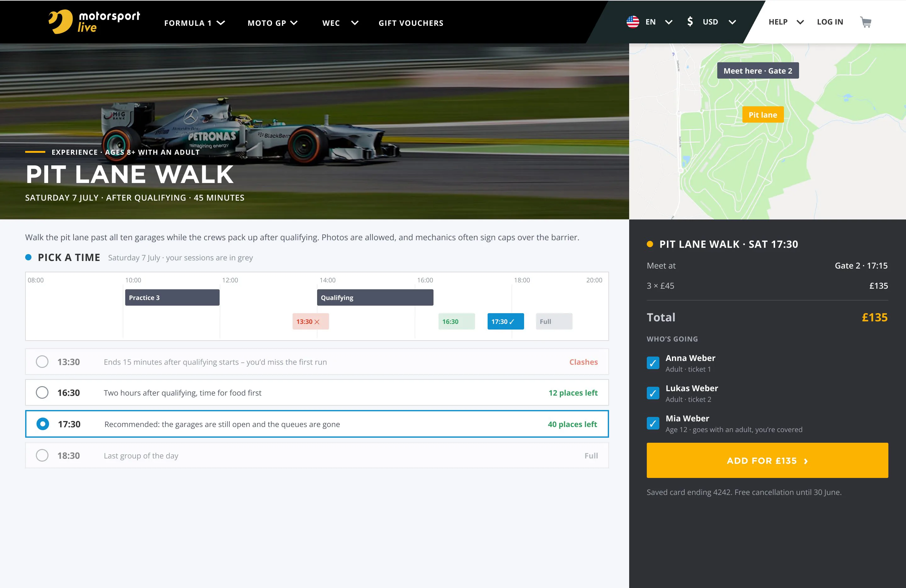Viewport: 906px width, 588px height.
Task: Click the 16:30 green slot on timeline
Action: coord(456,322)
